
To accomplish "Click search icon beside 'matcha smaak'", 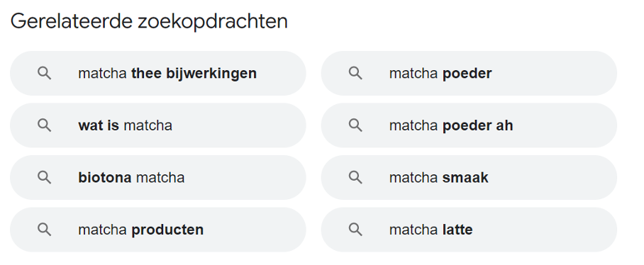I will [355, 177].
